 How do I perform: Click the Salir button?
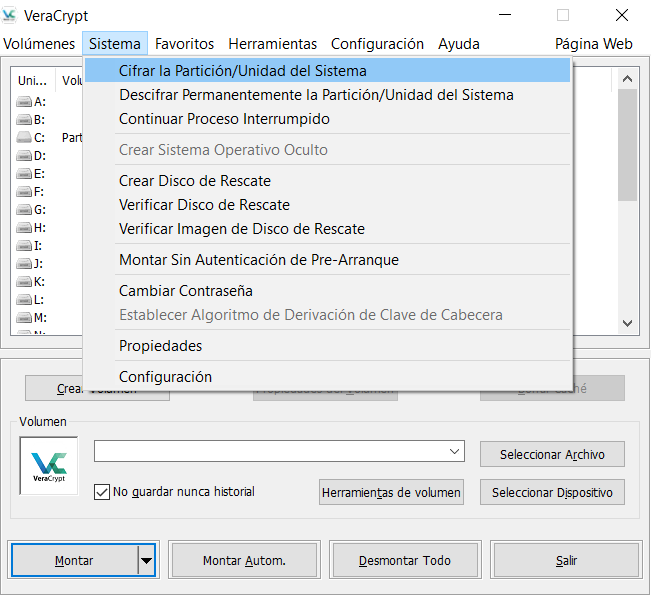tap(566, 560)
